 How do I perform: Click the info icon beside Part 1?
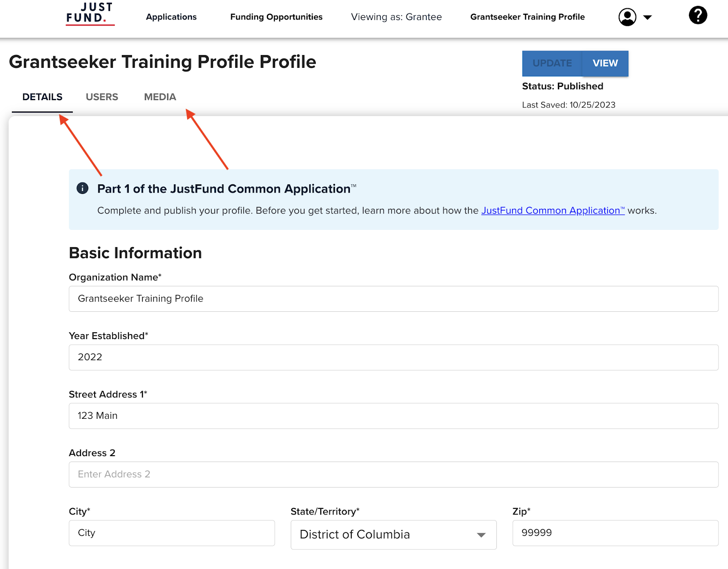coord(82,188)
